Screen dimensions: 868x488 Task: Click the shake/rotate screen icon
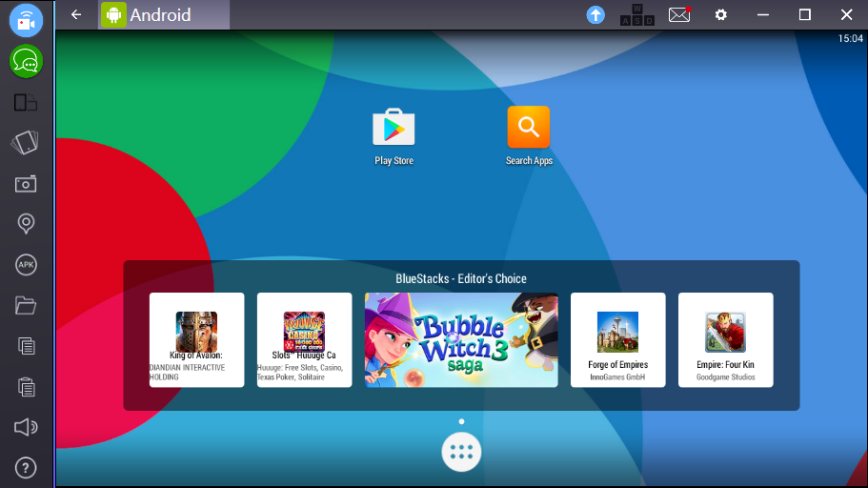[x=26, y=143]
